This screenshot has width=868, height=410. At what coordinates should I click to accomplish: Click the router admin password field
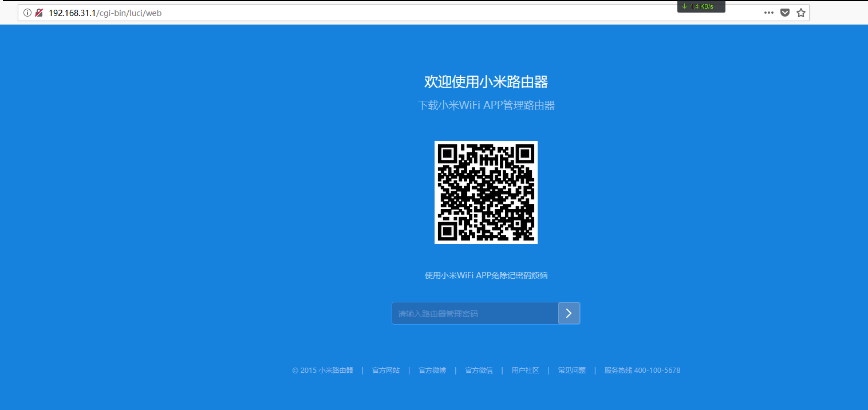pos(475,313)
